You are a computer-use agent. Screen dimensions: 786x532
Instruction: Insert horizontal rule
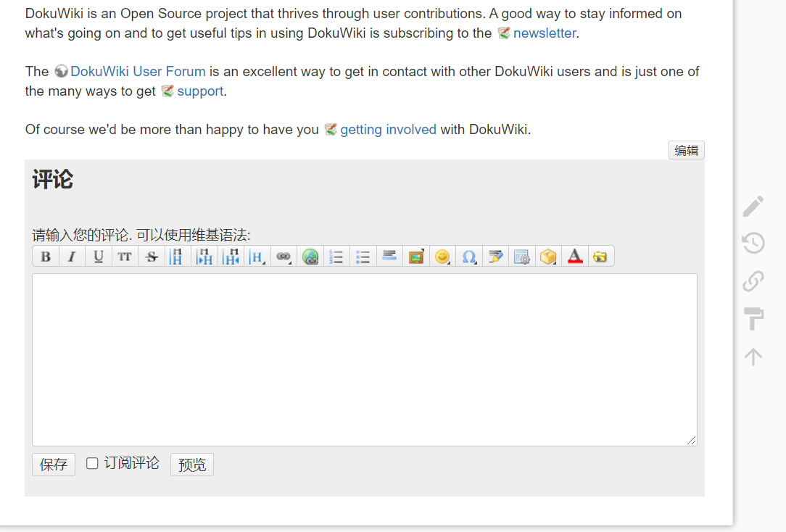point(389,257)
